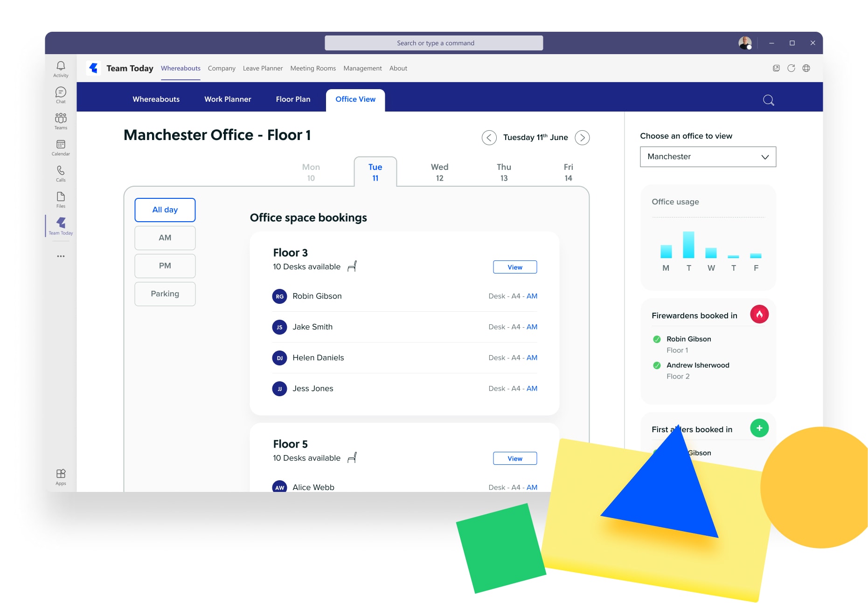Click the Search or type a command box

click(x=434, y=43)
